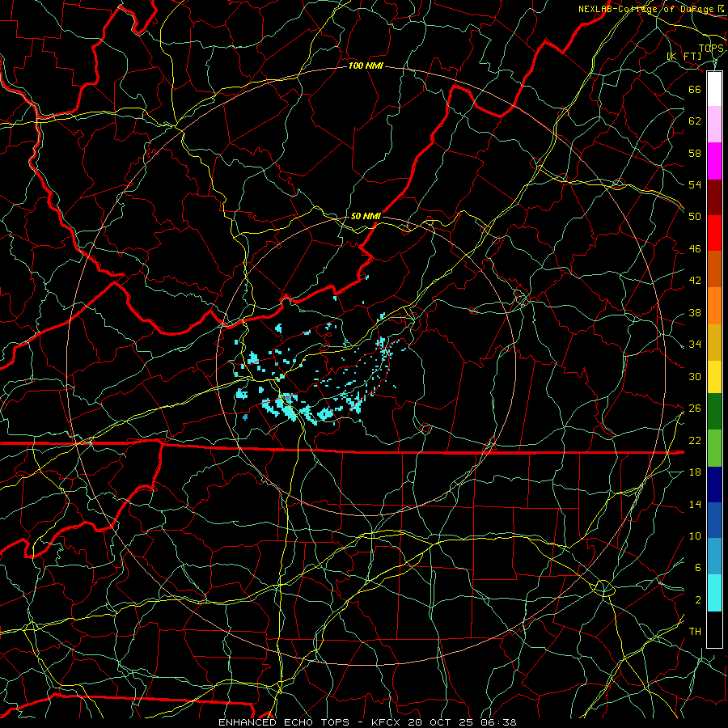Click the 20 OCT 25 date stamp

tap(442, 722)
